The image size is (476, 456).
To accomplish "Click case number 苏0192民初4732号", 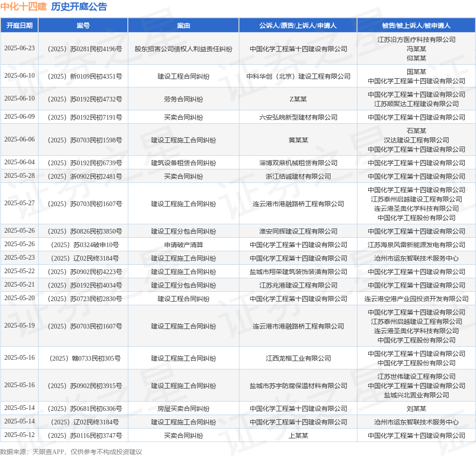I will (85, 99).
